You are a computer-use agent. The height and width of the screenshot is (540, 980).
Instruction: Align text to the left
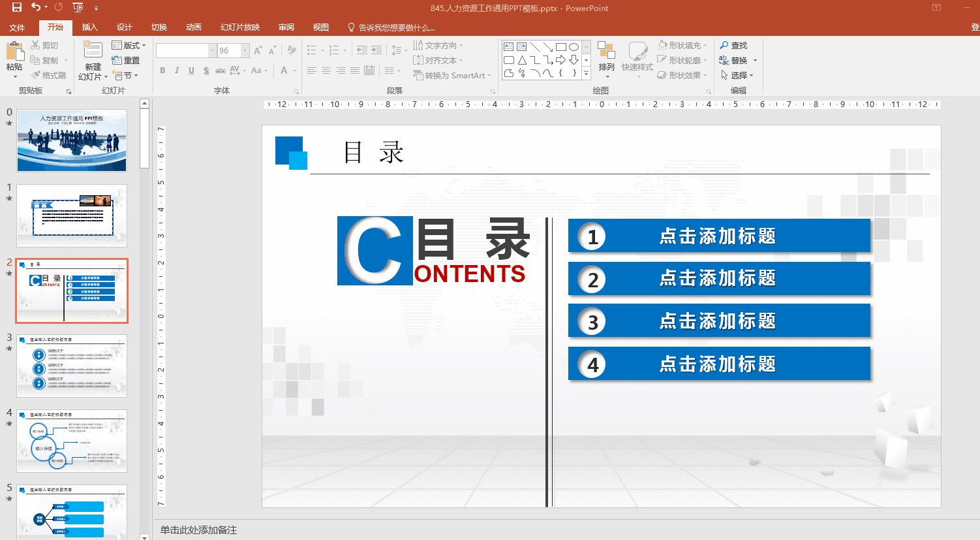[312, 71]
